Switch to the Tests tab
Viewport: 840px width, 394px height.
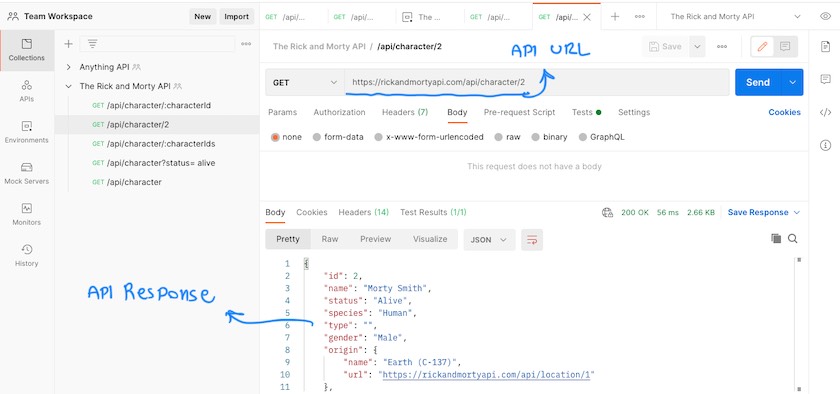(x=586, y=112)
